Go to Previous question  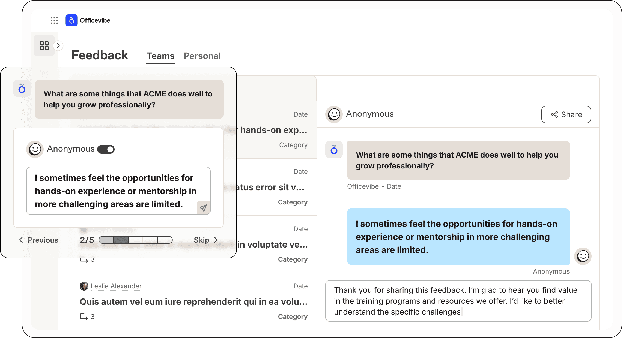coord(39,240)
